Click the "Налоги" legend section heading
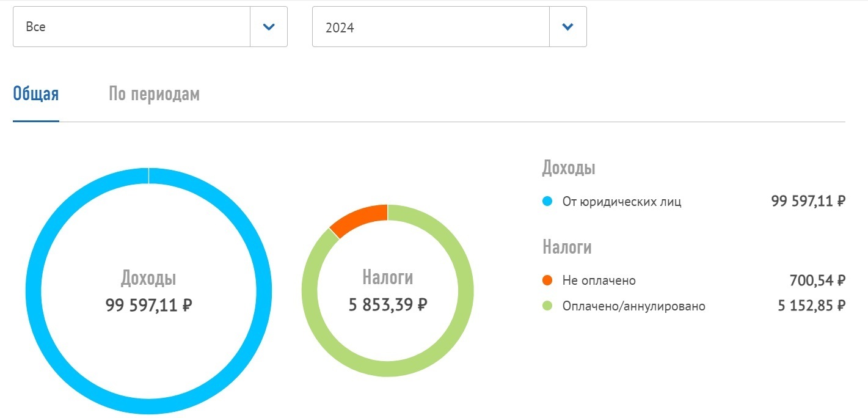This screenshot has width=868, height=418. [x=567, y=247]
